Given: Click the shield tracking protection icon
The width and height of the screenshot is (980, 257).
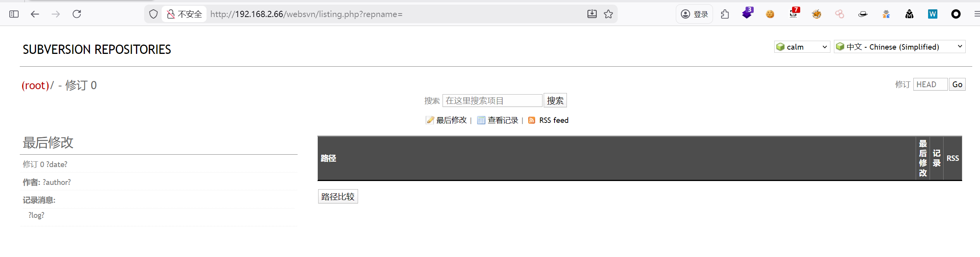Looking at the screenshot, I should click(153, 14).
